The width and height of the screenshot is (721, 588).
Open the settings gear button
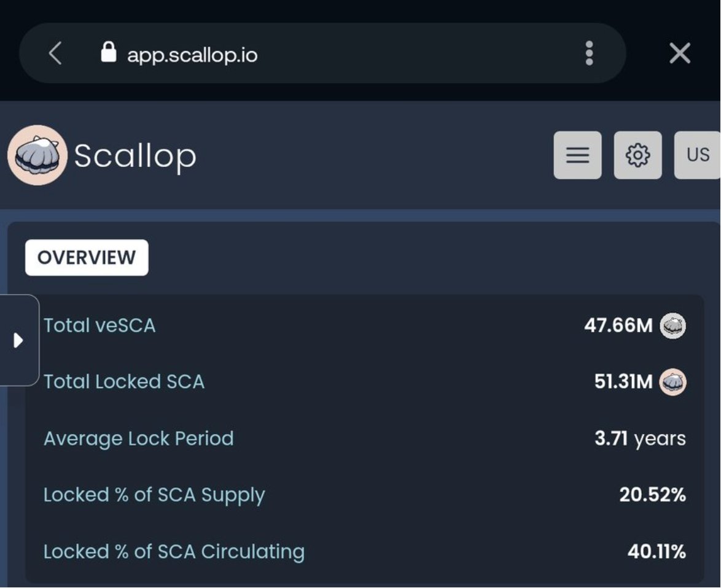click(637, 155)
